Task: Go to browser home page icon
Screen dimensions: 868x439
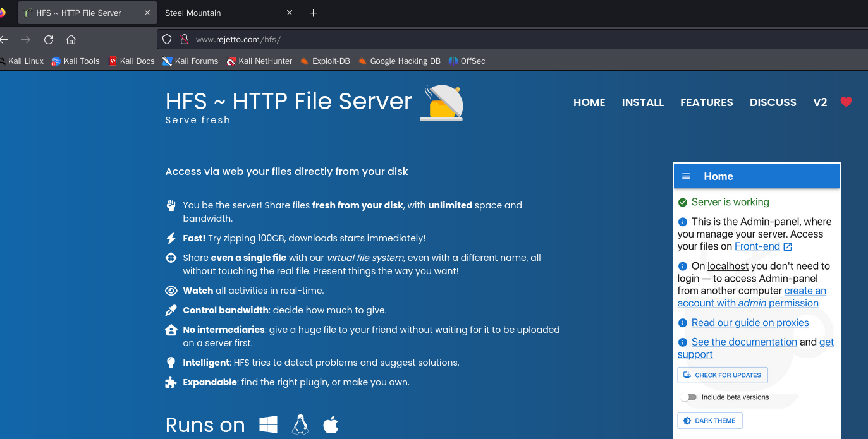Action: click(71, 39)
